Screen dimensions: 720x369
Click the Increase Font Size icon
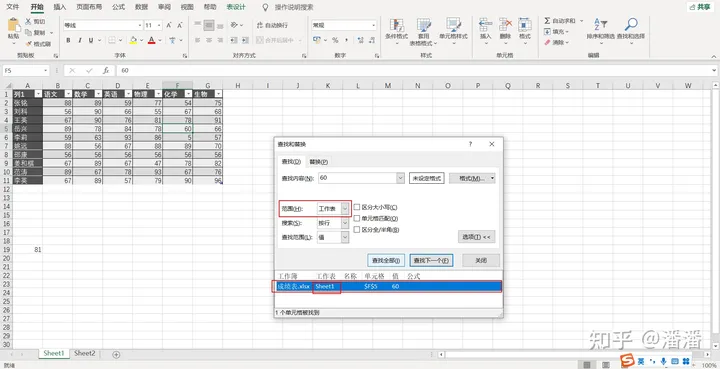click(x=169, y=25)
